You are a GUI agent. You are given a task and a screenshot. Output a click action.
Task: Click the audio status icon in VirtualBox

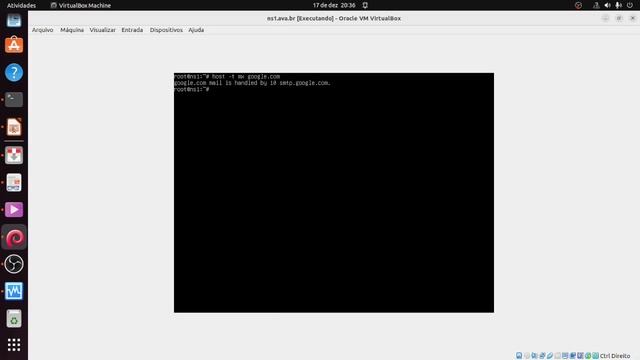pos(534,356)
